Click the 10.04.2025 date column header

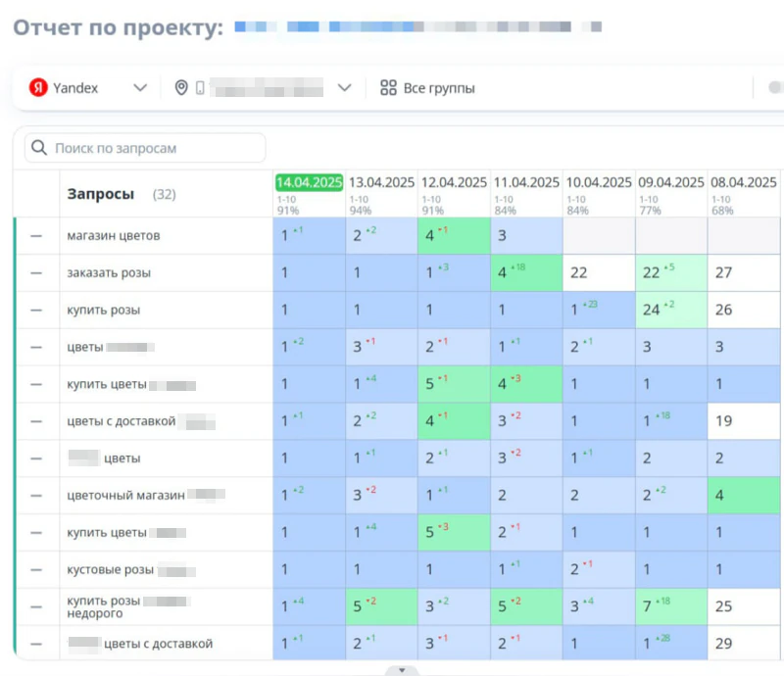[x=599, y=182]
